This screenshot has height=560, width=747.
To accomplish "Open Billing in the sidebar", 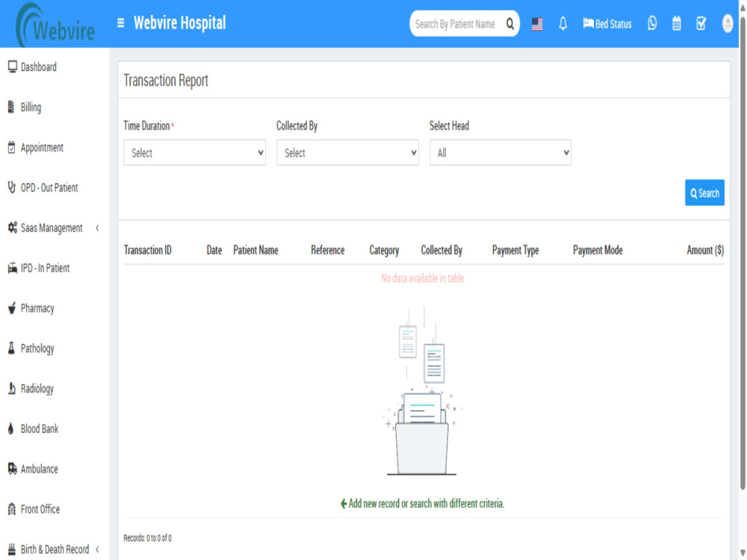I will tap(31, 107).
